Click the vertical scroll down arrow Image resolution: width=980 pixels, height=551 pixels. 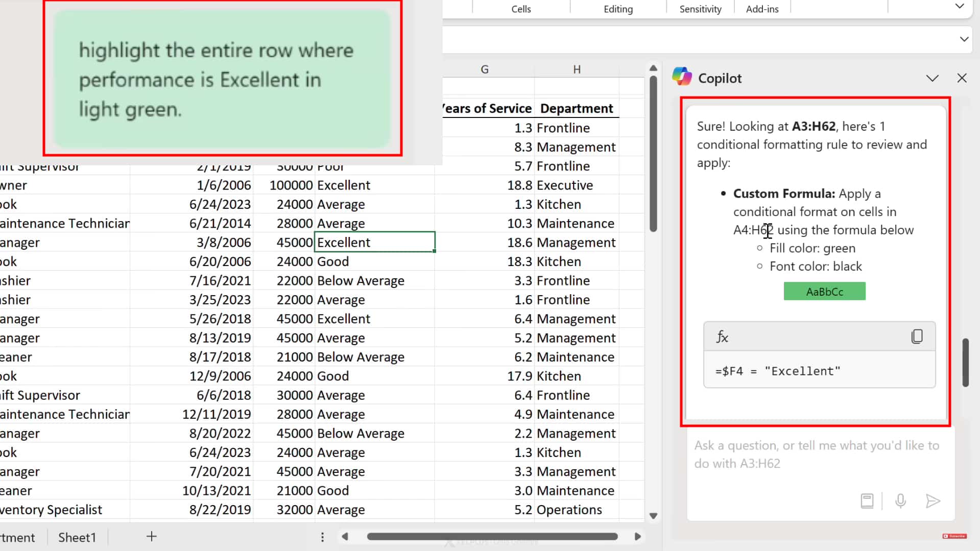point(653,516)
